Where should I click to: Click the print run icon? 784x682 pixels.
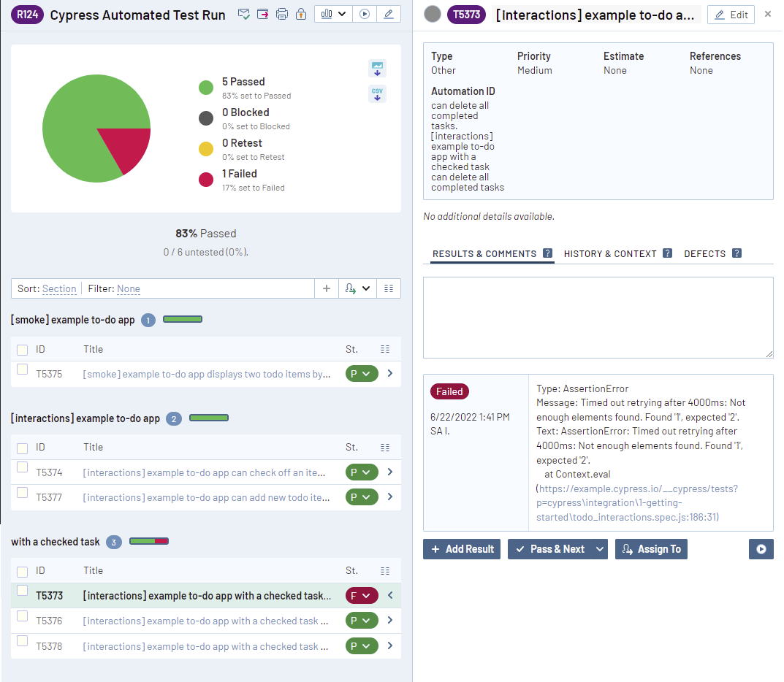point(282,15)
